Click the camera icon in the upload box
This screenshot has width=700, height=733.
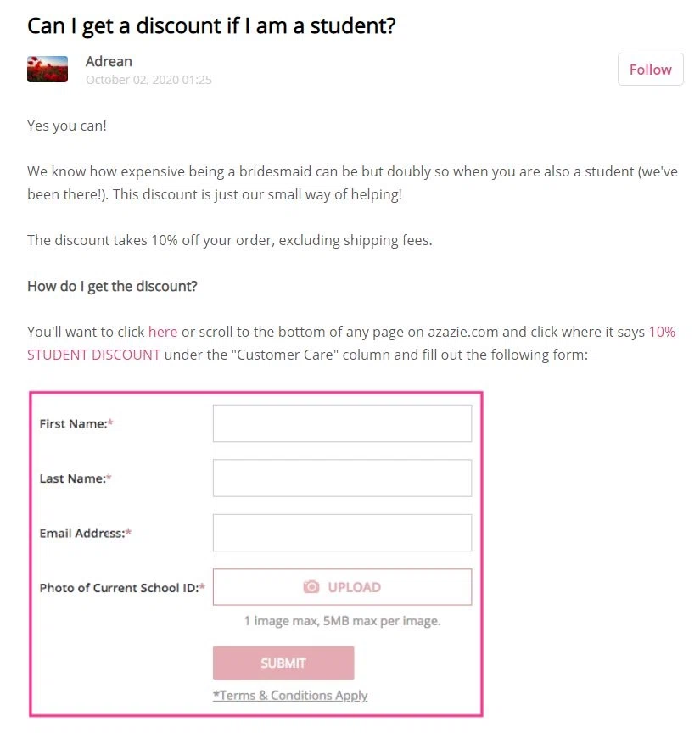[311, 587]
